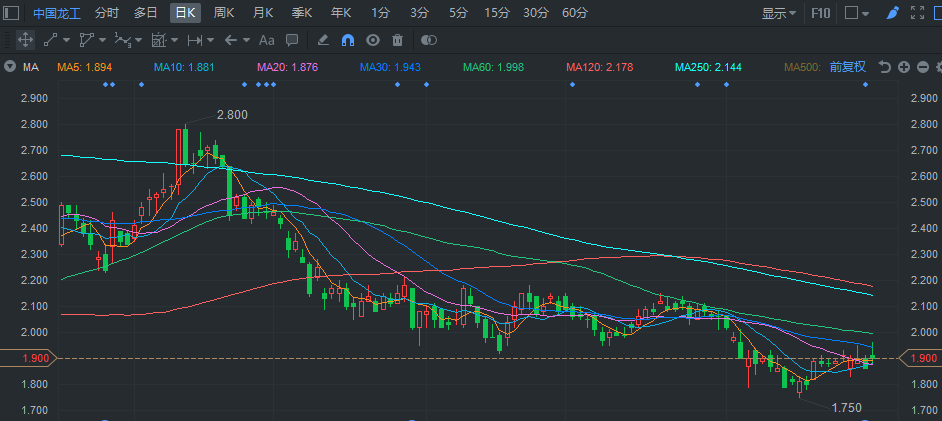
Task: Select the arrow annotation tool
Action: [231, 40]
